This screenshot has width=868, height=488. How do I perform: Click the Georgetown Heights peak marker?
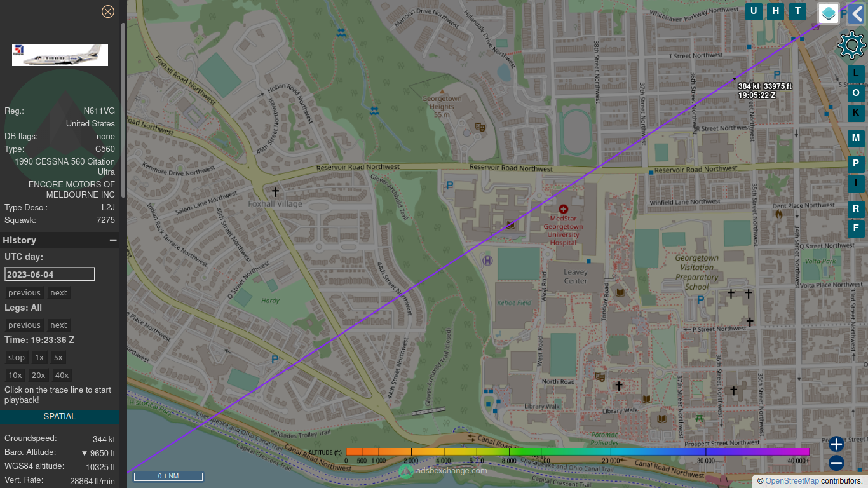442,91
